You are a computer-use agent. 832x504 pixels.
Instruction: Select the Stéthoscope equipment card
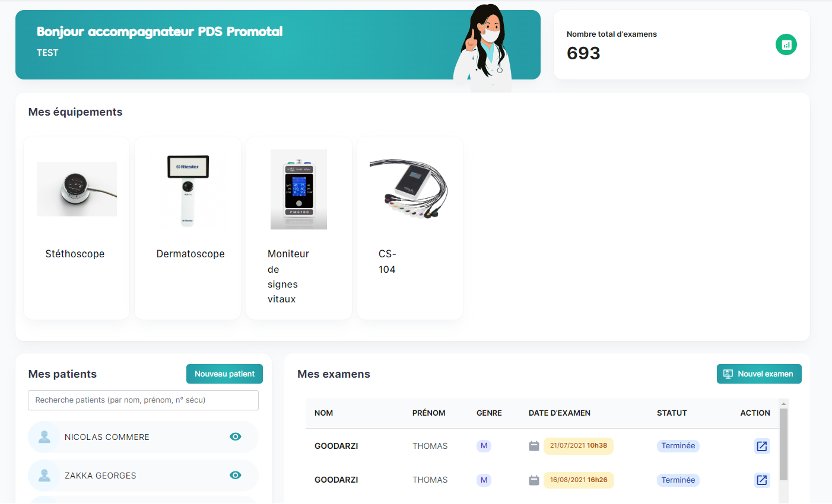(x=76, y=228)
